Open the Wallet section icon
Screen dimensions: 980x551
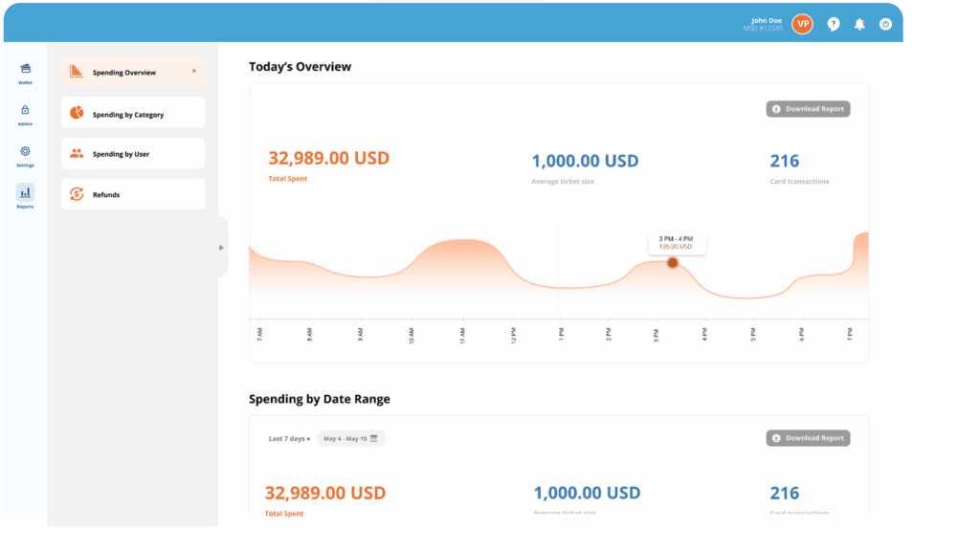[25, 69]
